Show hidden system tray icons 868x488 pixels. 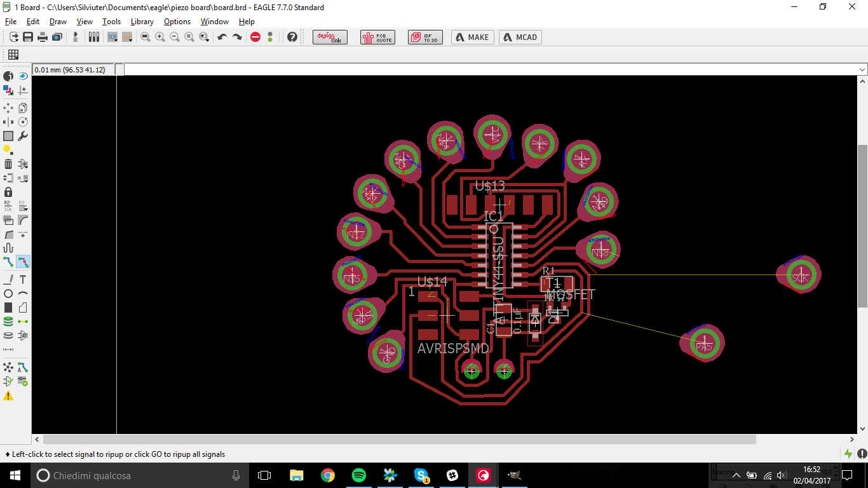[x=736, y=475]
